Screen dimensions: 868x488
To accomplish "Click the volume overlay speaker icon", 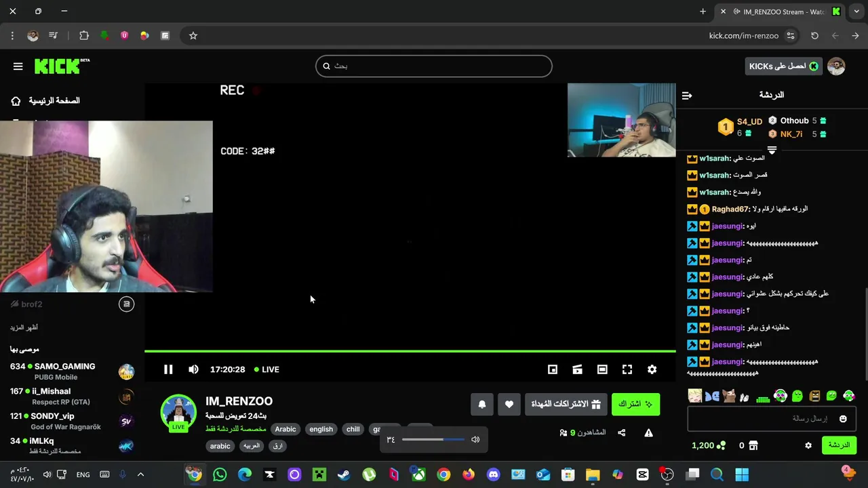I will 475,439.
